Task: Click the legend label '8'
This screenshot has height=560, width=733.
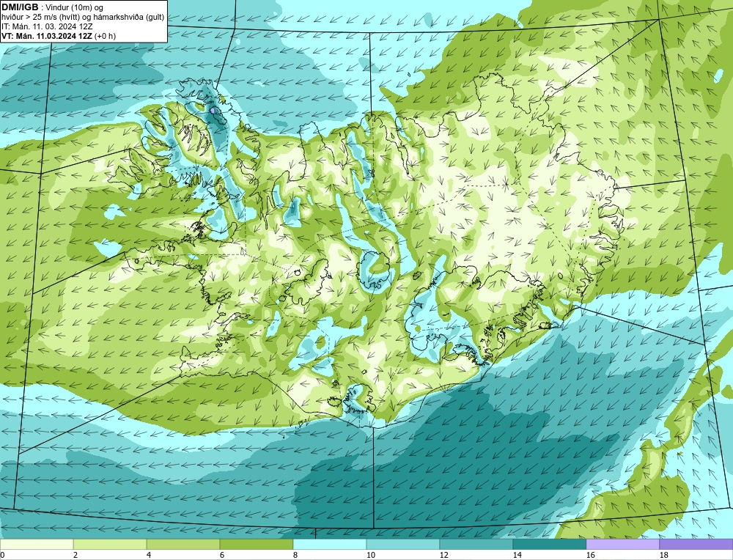Action: [295, 556]
